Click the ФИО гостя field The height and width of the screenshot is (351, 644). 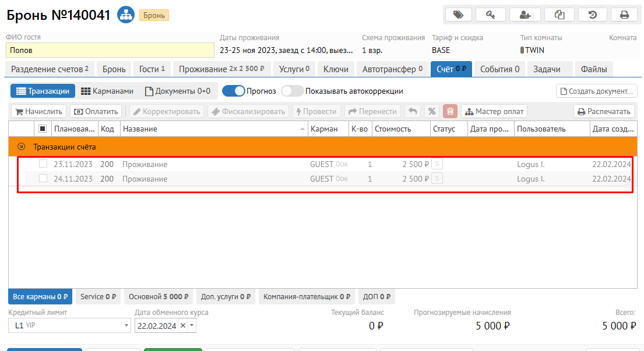click(110, 50)
